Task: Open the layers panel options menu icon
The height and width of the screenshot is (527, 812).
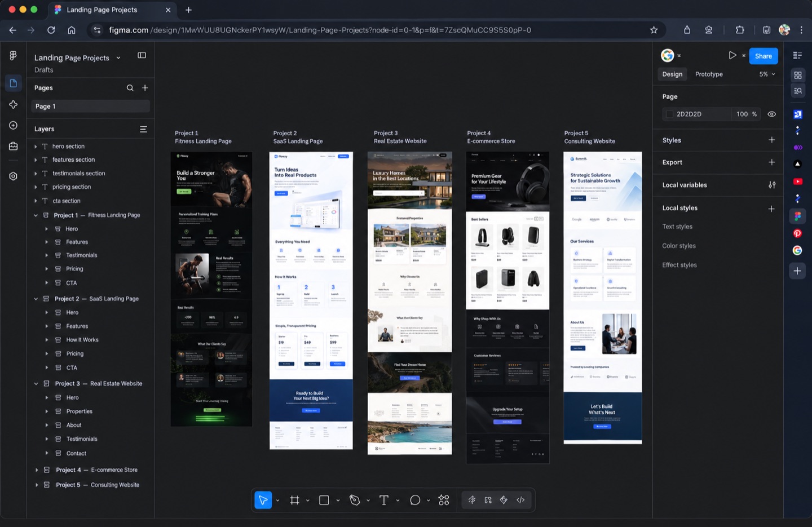Action: pyautogui.click(x=143, y=129)
